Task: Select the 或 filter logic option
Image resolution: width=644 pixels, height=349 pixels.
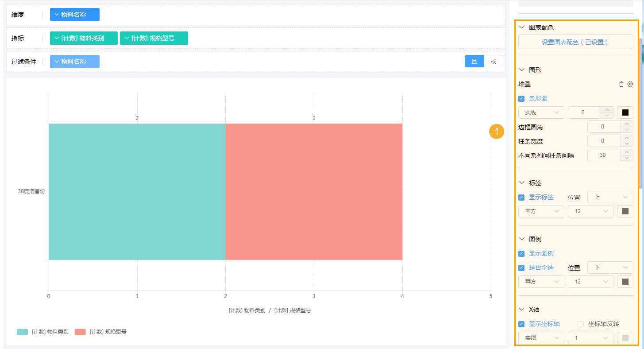Action: pyautogui.click(x=494, y=62)
